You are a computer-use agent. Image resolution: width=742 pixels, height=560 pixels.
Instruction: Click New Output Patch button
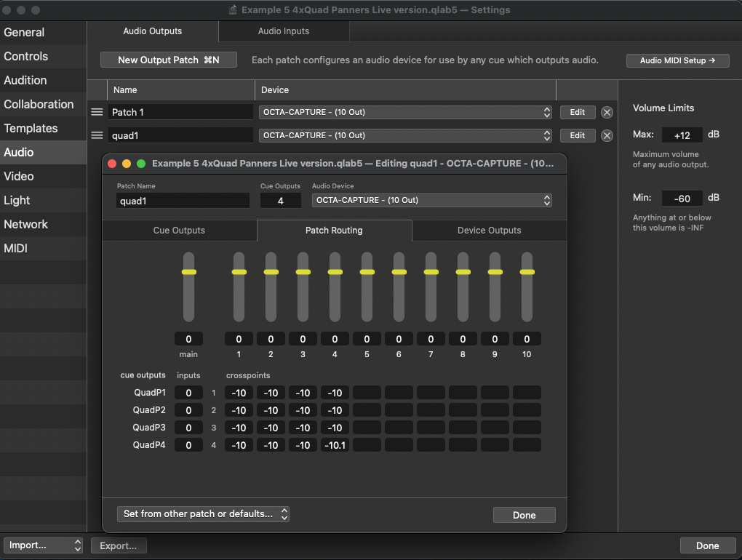(x=169, y=60)
